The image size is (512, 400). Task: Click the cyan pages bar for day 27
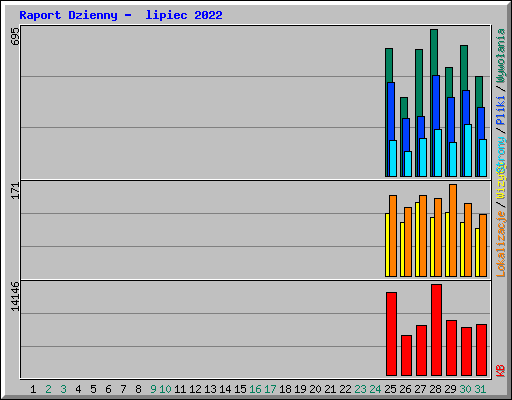pyautogui.click(x=423, y=157)
